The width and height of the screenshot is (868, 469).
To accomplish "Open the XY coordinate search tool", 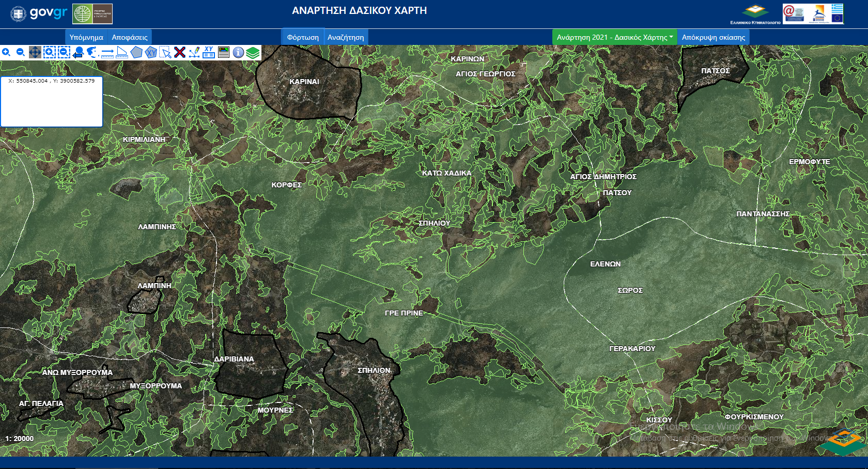I will tap(209, 52).
